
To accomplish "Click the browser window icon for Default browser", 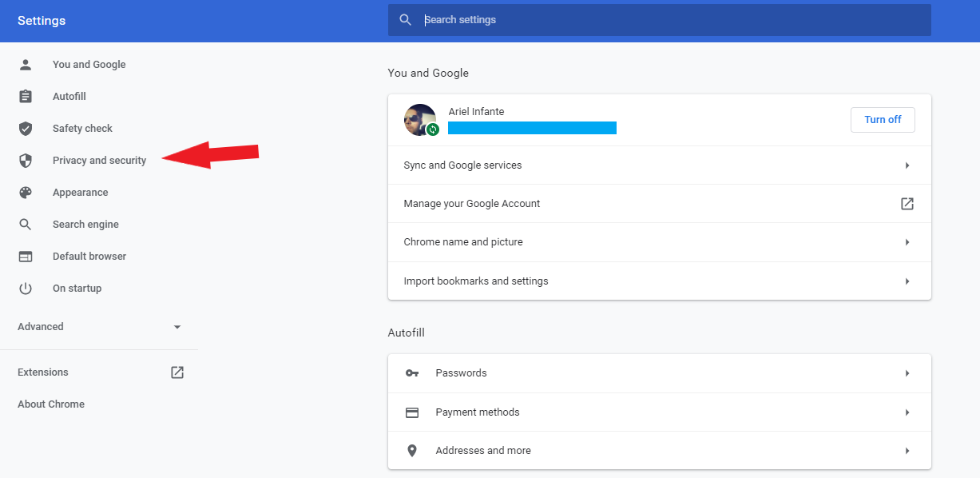I will (26, 257).
